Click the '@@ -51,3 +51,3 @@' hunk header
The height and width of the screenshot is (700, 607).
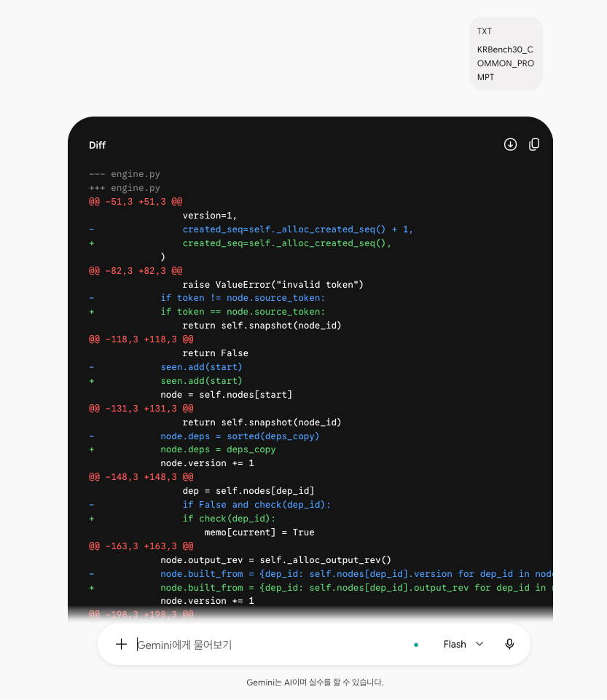136,202
